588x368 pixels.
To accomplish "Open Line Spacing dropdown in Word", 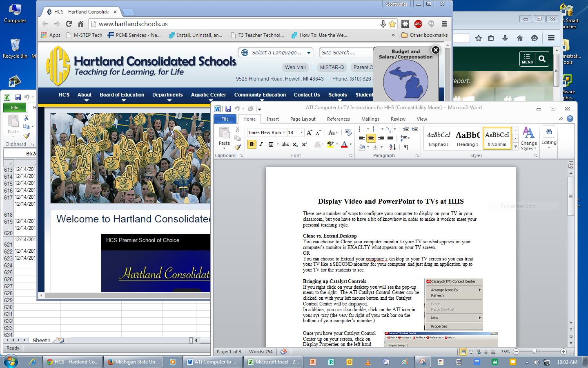I will (405, 138).
